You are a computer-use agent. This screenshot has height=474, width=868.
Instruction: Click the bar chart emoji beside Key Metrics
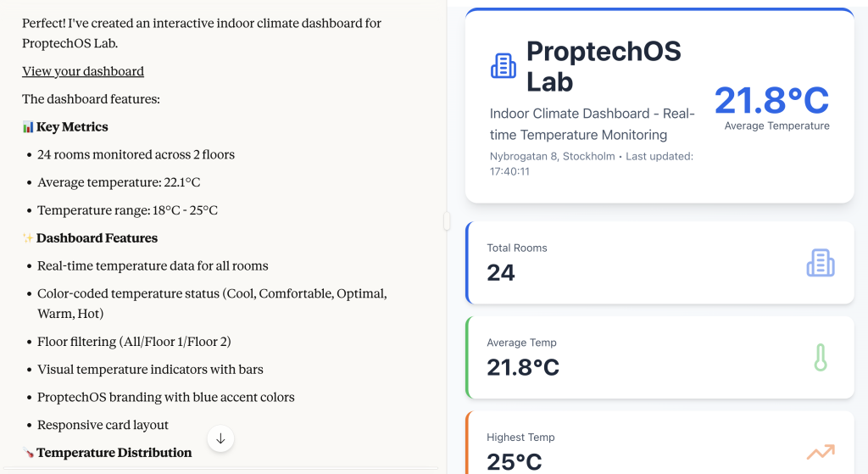[x=28, y=127]
